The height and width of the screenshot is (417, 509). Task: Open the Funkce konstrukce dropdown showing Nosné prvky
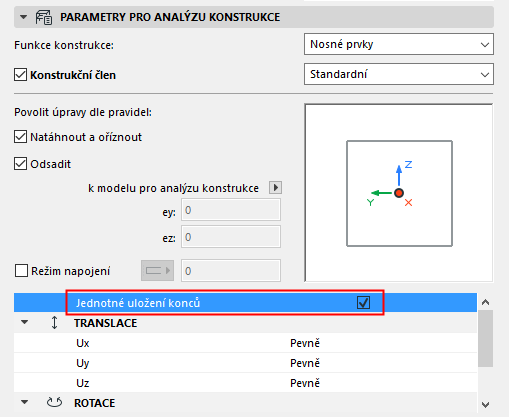tap(399, 44)
